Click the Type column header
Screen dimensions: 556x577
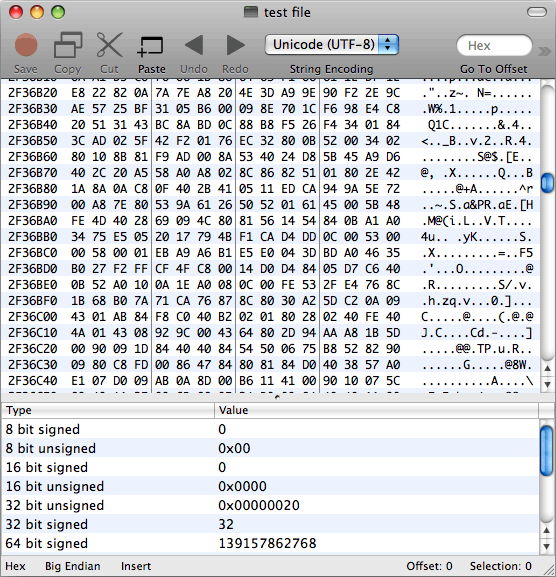[x=108, y=410]
